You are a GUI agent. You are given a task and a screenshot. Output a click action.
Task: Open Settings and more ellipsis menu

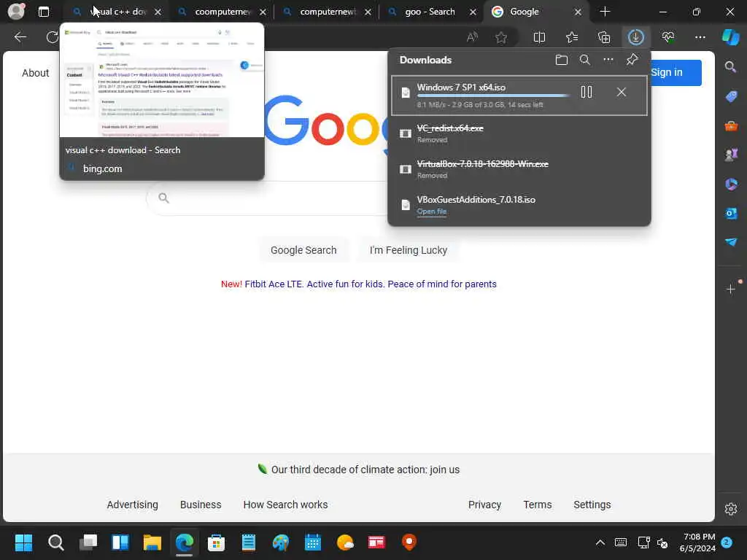point(700,37)
